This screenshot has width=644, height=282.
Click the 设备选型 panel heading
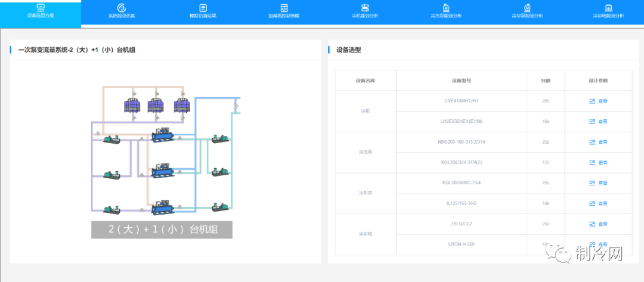point(349,50)
